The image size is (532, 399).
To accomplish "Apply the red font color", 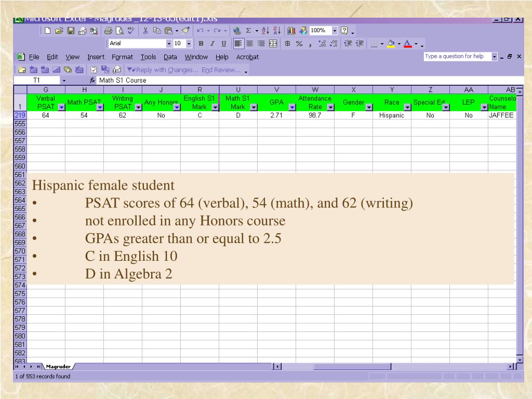I will (408, 44).
